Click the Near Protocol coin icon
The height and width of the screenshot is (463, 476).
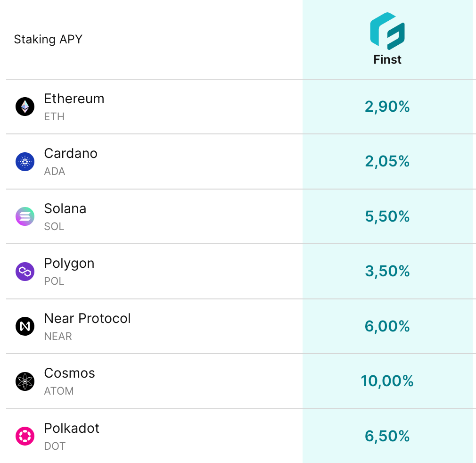pos(25,326)
